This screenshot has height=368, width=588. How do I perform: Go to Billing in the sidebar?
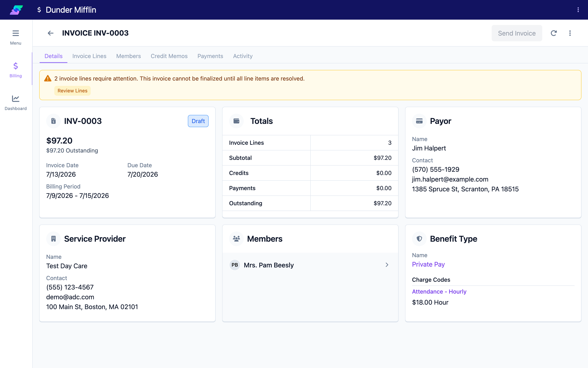click(16, 70)
